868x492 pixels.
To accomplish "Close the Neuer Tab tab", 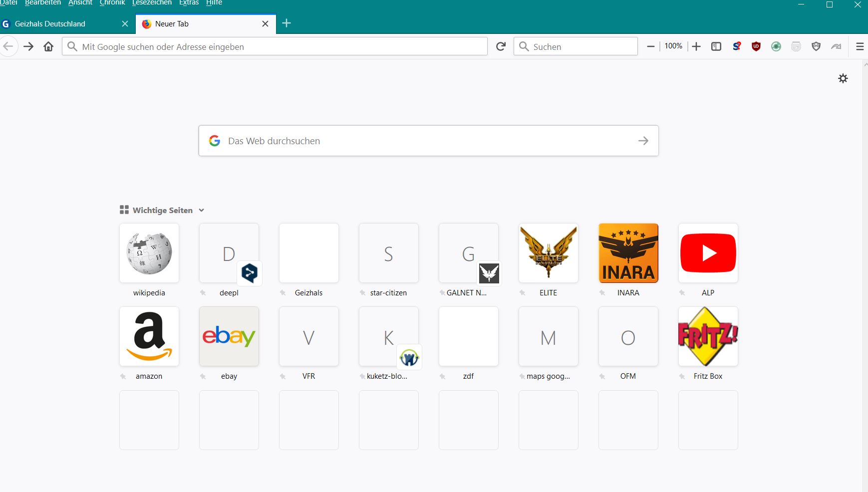I will click(x=265, y=23).
